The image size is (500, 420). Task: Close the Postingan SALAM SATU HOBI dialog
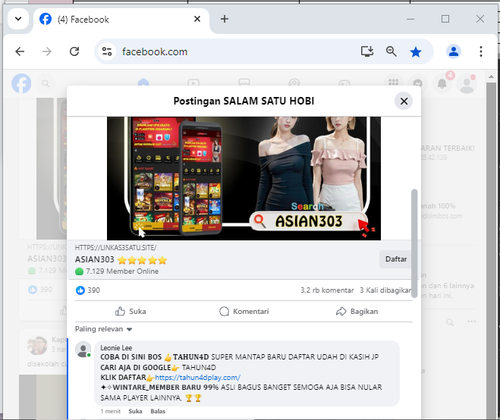point(404,101)
